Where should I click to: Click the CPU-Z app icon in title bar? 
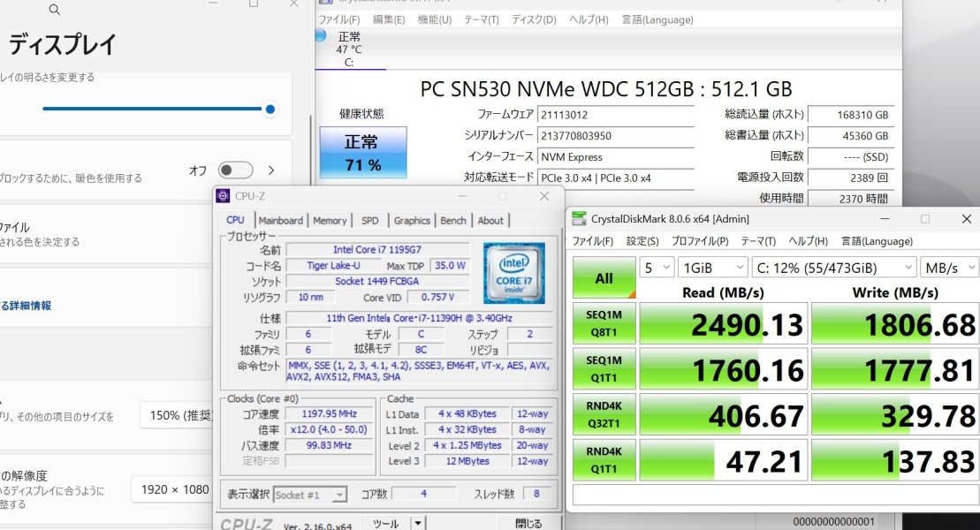[223, 196]
